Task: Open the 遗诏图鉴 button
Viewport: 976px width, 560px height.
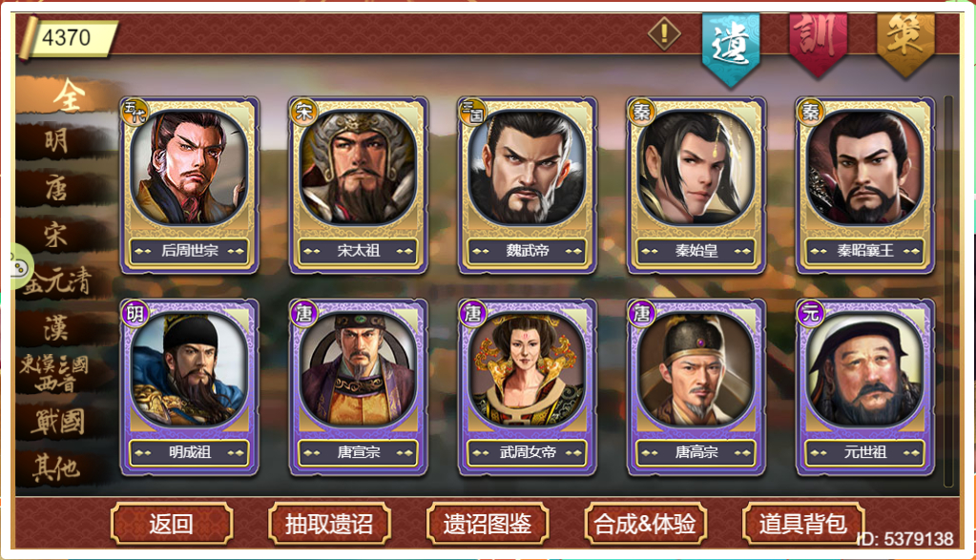Action: click(x=488, y=524)
